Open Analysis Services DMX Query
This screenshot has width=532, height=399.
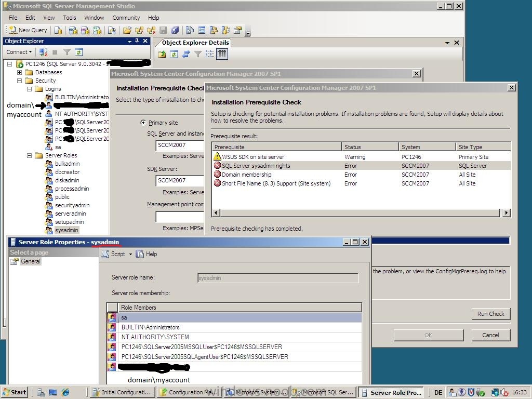point(85,31)
